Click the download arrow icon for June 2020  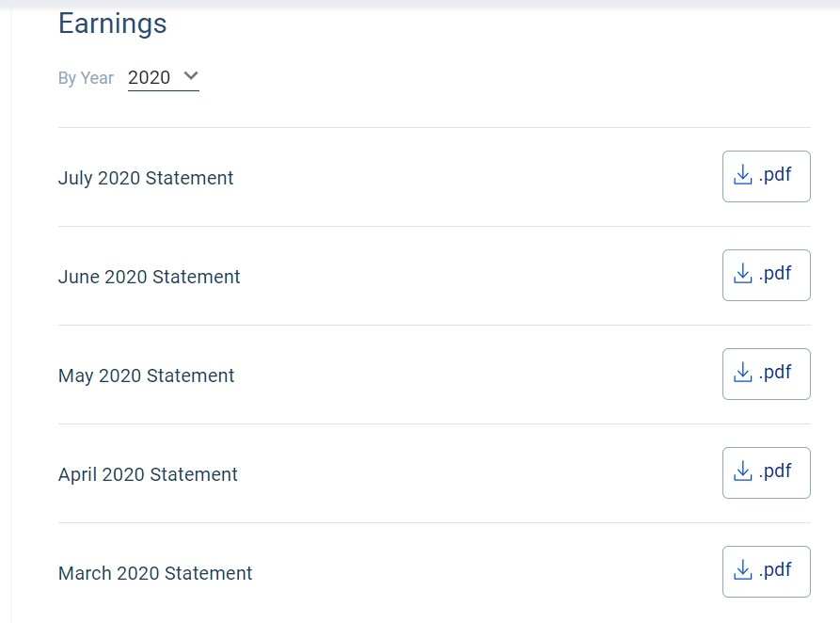click(742, 274)
